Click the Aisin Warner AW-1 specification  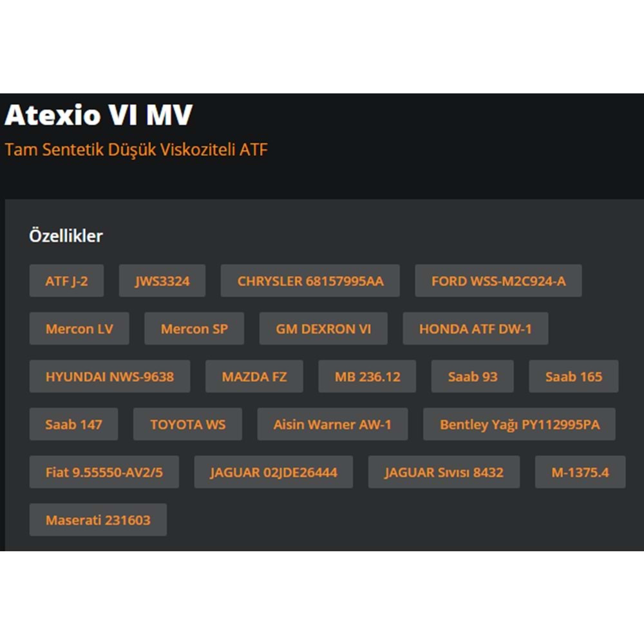tap(332, 424)
